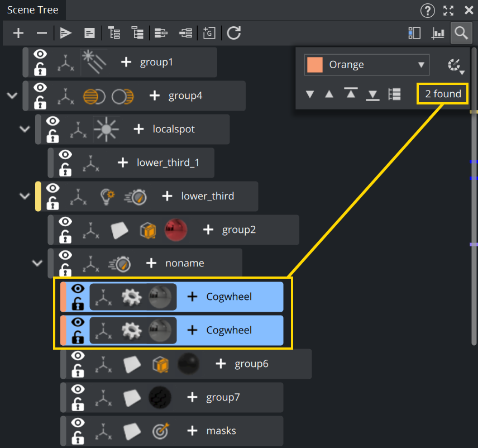This screenshot has width=478, height=448.
Task: Hide the lower_third_1 container via eye icon
Action: tap(66, 155)
